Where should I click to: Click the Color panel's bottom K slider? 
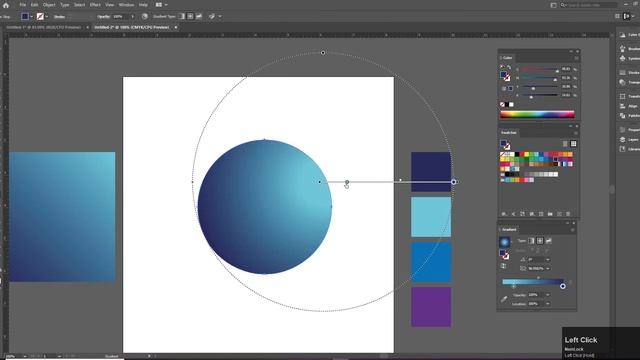[x=539, y=96]
